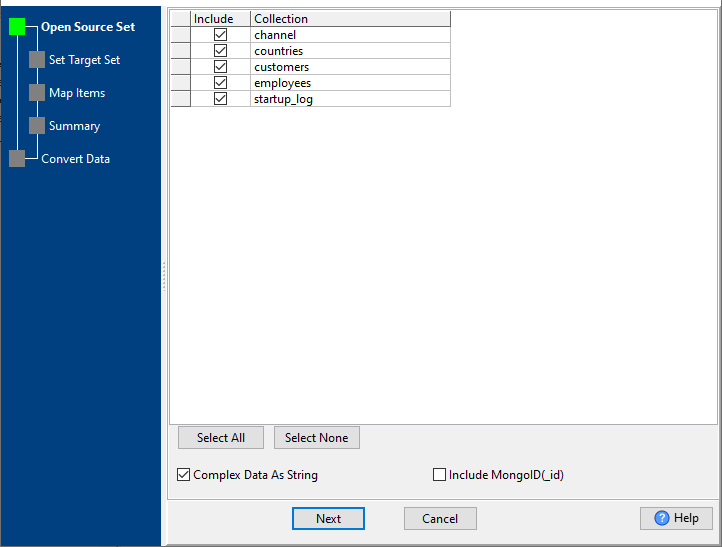Click the gray Set Target Set step icon
Screen dimensions: 722x547
(x=37, y=60)
